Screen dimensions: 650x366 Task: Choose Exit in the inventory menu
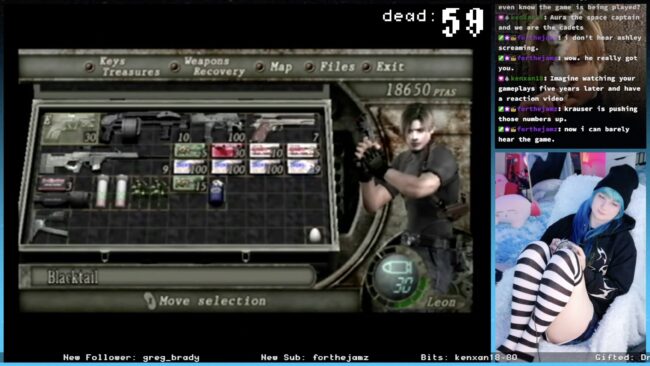[384, 67]
